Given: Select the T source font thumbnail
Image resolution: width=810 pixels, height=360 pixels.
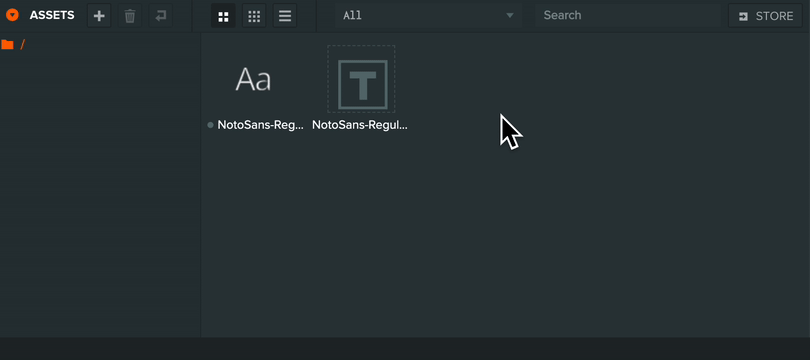Looking at the screenshot, I should [362, 79].
